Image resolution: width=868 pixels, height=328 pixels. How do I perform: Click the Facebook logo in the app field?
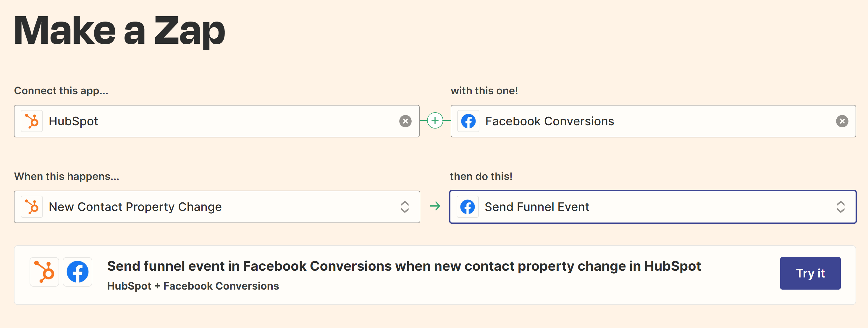click(x=468, y=121)
